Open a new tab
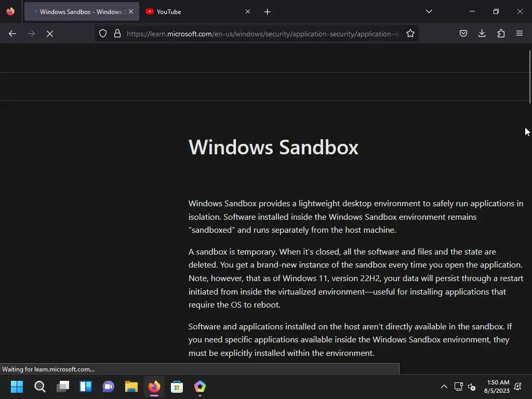This screenshot has height=399, width=532. tap(268, 12)
